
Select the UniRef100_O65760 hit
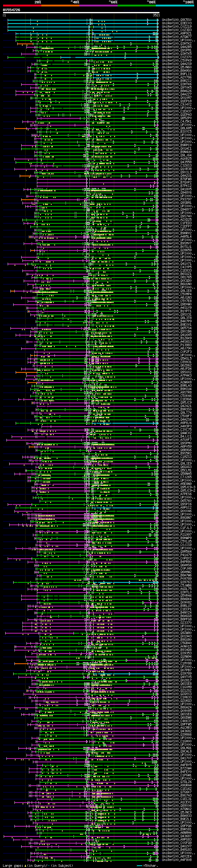(177, 501)
